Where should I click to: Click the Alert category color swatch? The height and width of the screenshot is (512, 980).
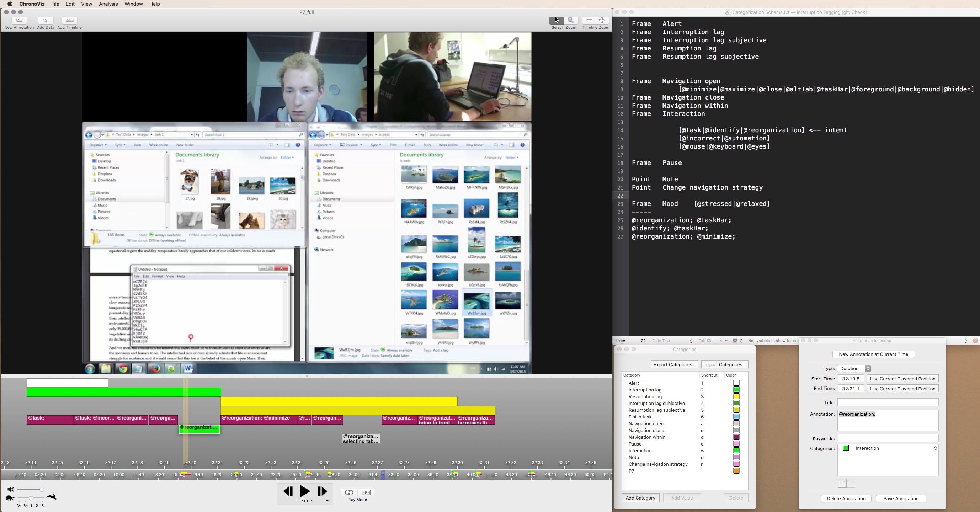pos(736,383)
